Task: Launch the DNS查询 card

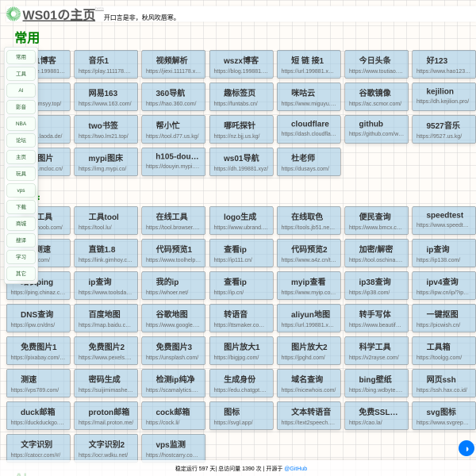Action: coord(38,318)
